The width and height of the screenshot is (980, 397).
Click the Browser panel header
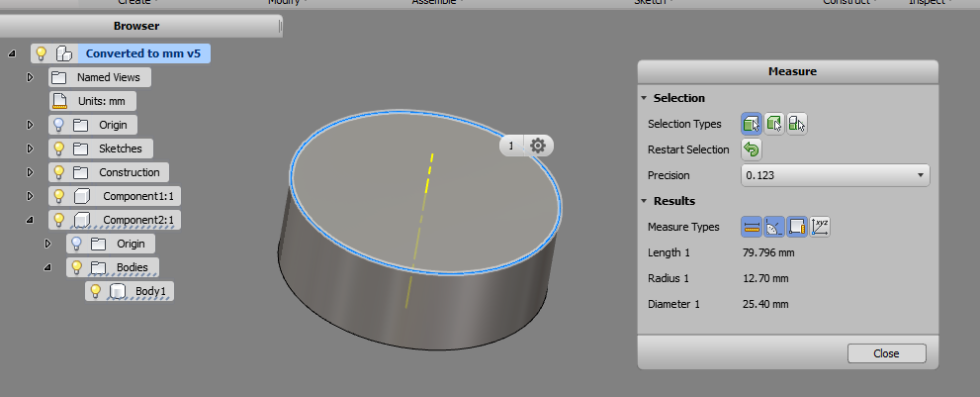click(x=136, y=27)
